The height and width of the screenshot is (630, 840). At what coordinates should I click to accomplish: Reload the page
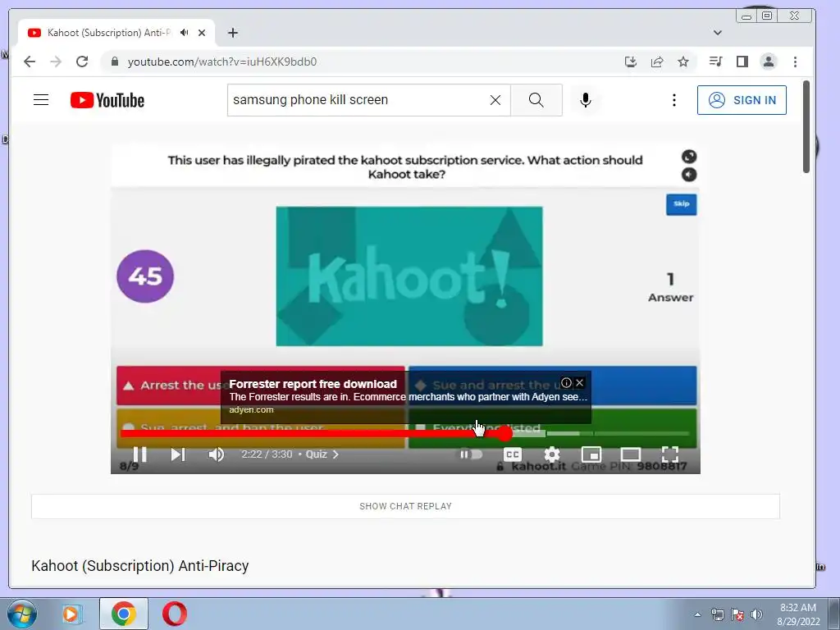[x=82, y=62]
